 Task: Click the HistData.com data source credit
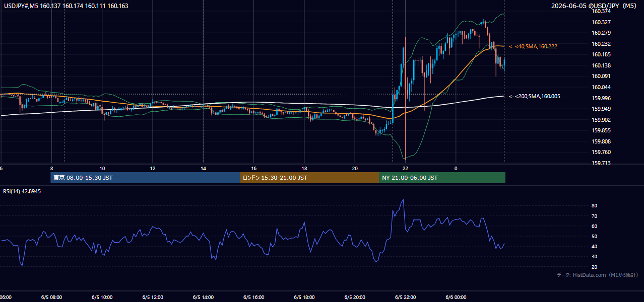[598, 275]
